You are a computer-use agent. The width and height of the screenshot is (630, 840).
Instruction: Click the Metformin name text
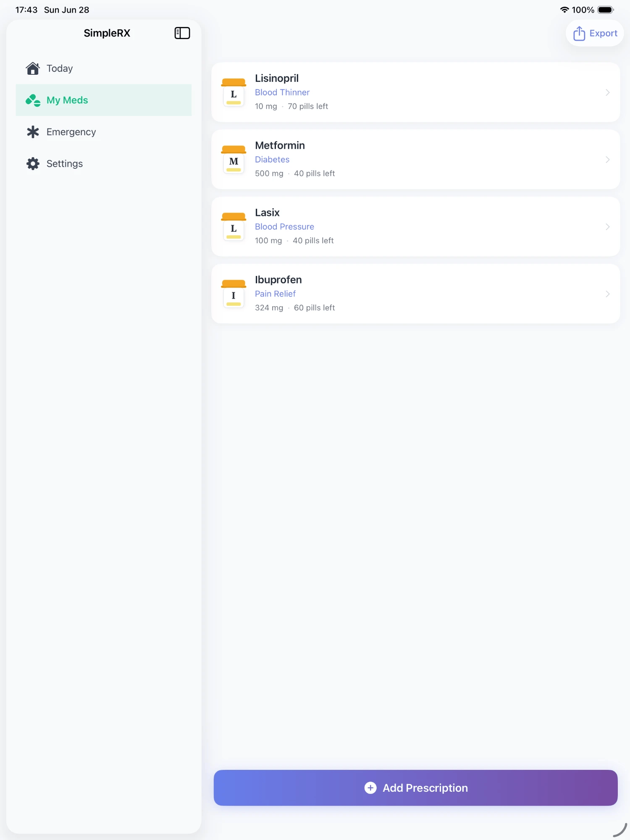pyautogui.click(x=280, y=145)
